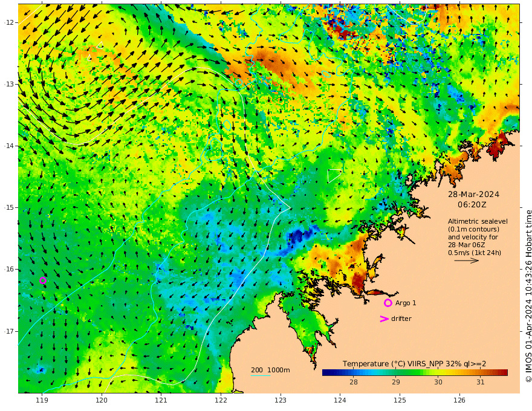532x411 pixels.
Task: Click the 28 label under the color bar
Action: coord(354,382)
